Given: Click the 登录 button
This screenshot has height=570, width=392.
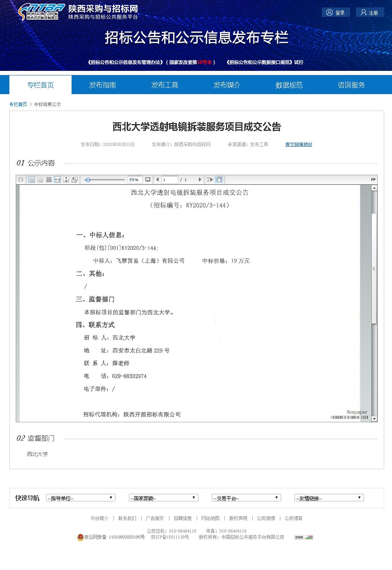Looking at the screenshot, I should (x=336, y=12).
